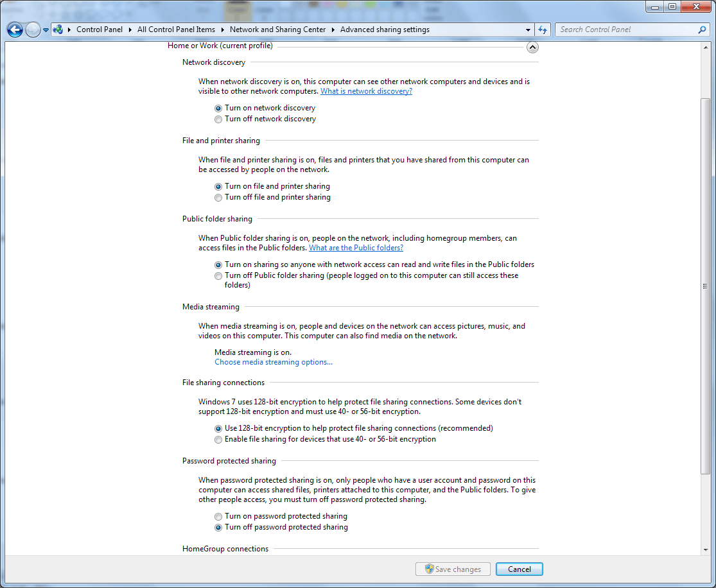Open What is network discovery link
Screen dimensions: 716x588
click(366, 91)
